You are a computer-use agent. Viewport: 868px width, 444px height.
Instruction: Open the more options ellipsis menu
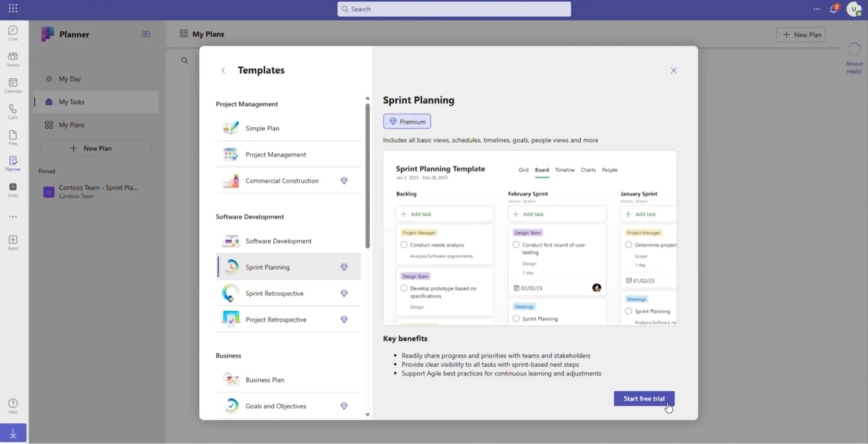[816, 9]
